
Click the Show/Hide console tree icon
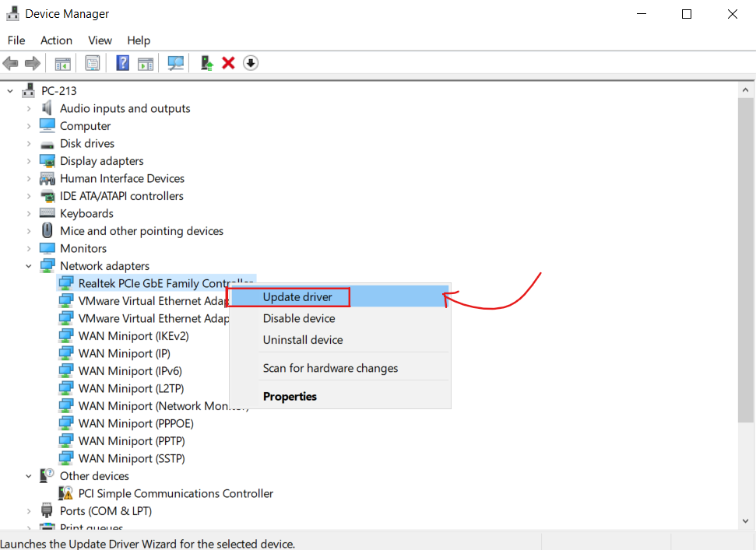62,63
